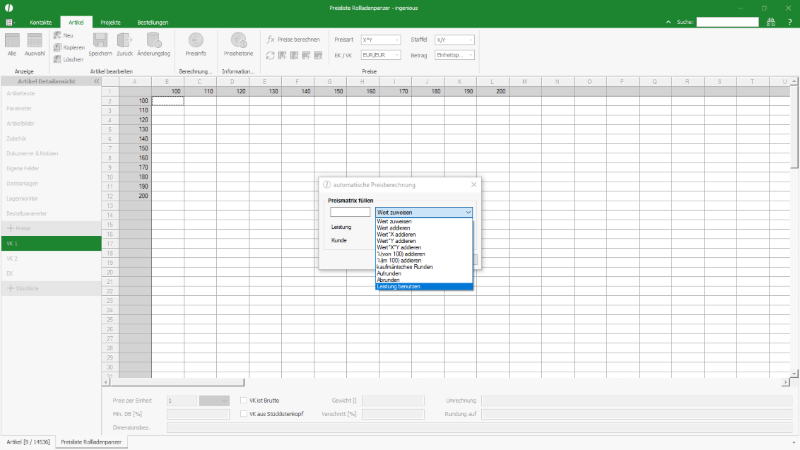This screenshot has height=450, width=800.
Task: Click the grid icon right after refresh icon
Action: (x=282, y=55)
